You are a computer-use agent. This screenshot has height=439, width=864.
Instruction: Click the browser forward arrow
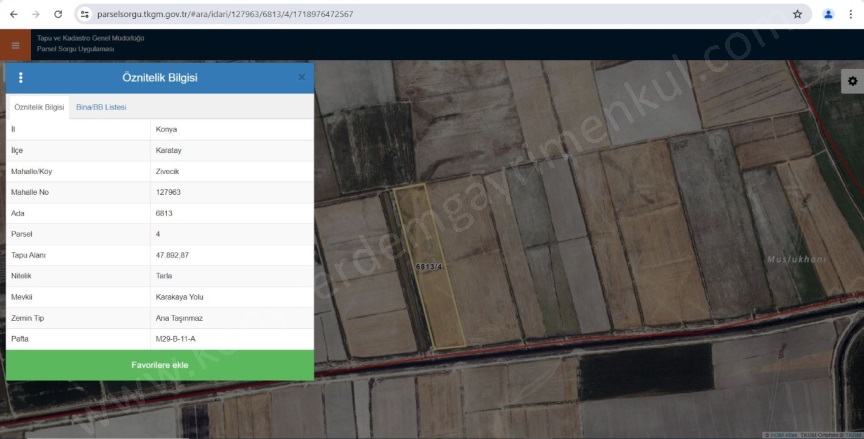coord(36,15)
